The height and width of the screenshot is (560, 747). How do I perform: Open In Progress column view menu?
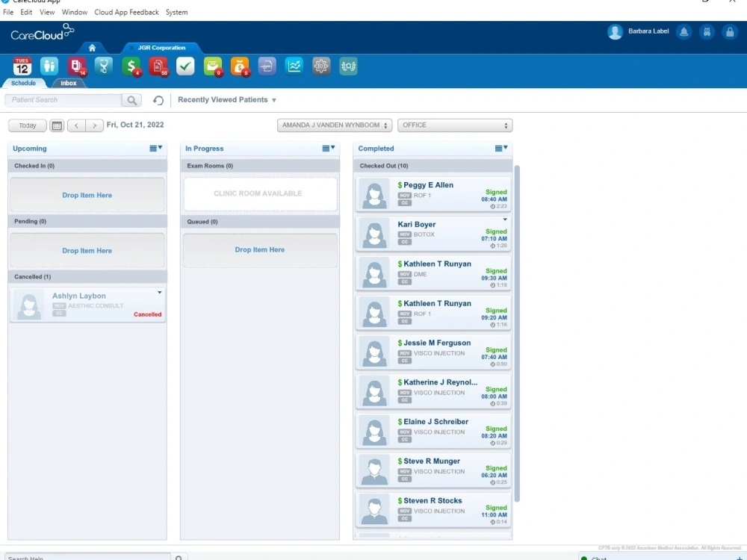point(329,148)
